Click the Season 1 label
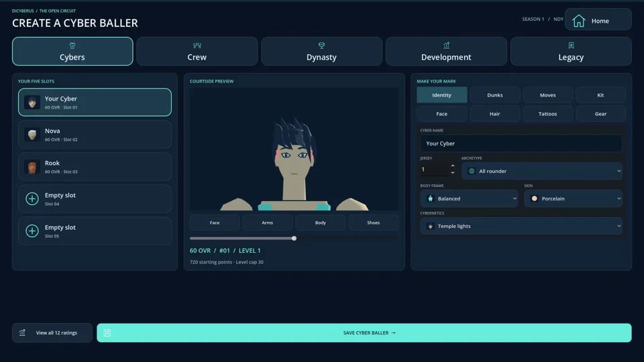This screenshot has width=644, height=362. coord(533,19)
